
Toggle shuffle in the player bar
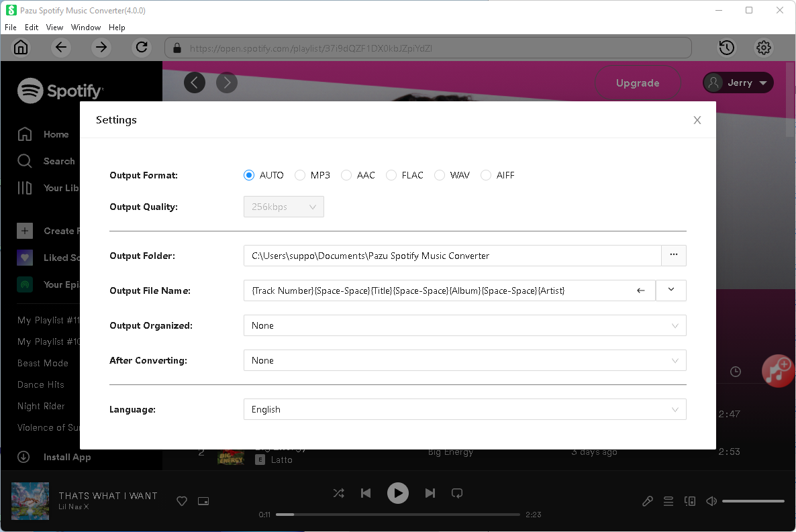pyautogui.click(x=339, y=493)
